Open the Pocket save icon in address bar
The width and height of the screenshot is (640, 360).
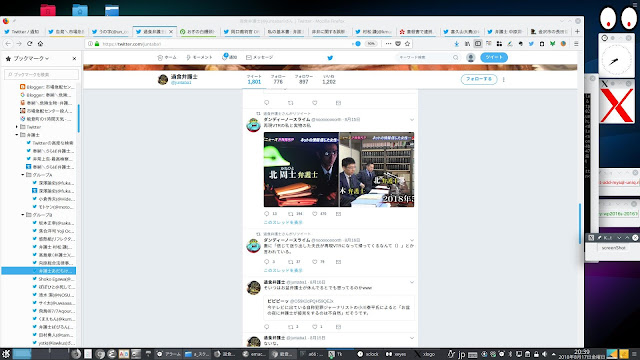click(x=398, y=44)
